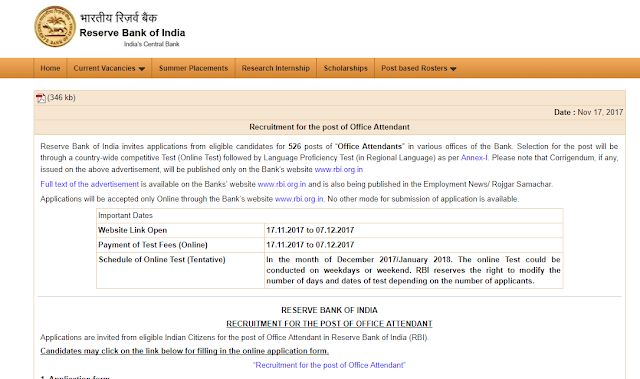Open the PDF download icon

point(40,98)
